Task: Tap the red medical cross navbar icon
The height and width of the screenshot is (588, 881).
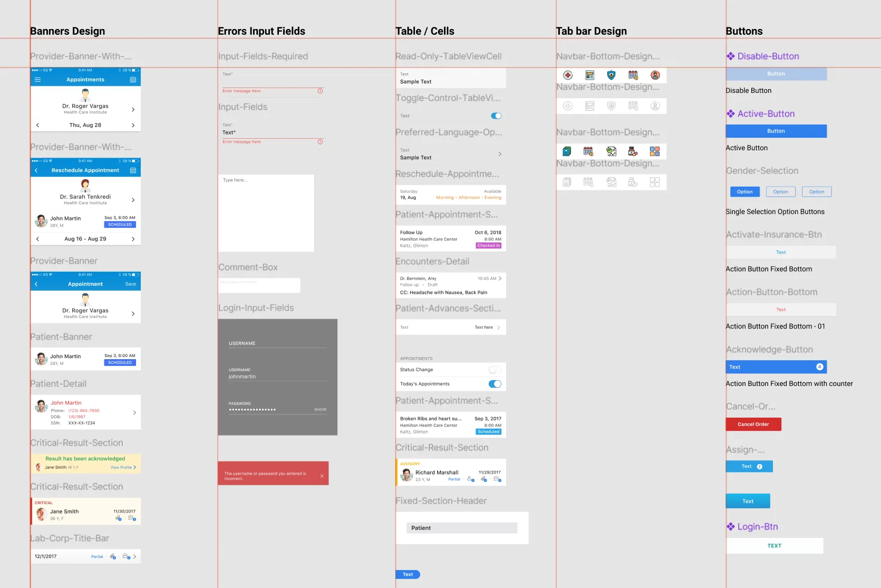Action: (568, 75)
